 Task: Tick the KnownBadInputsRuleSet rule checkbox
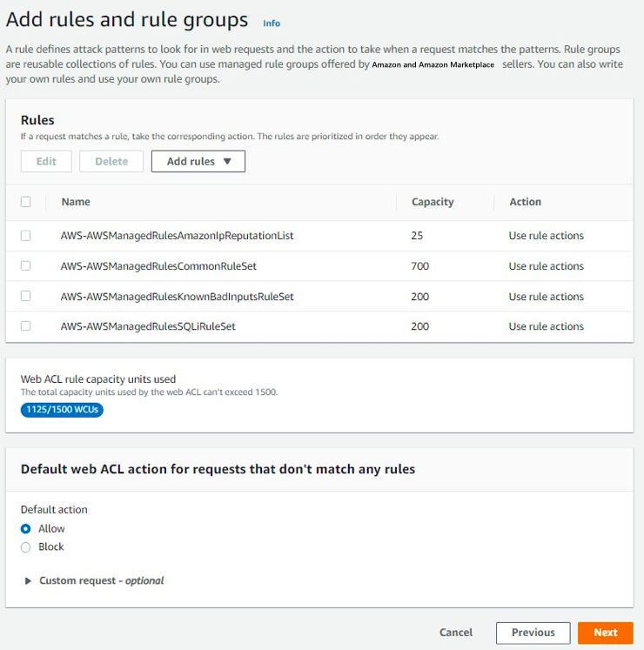coord(26,297)
